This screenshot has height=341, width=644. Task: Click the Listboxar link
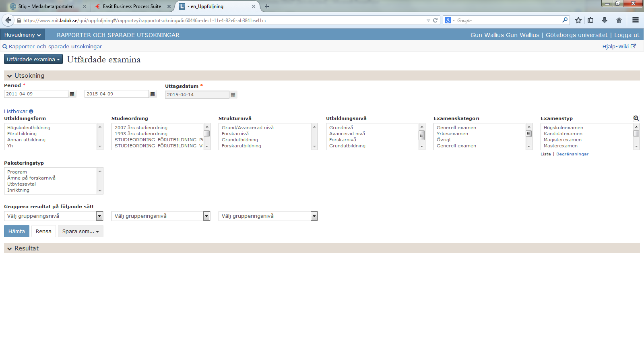16,112
